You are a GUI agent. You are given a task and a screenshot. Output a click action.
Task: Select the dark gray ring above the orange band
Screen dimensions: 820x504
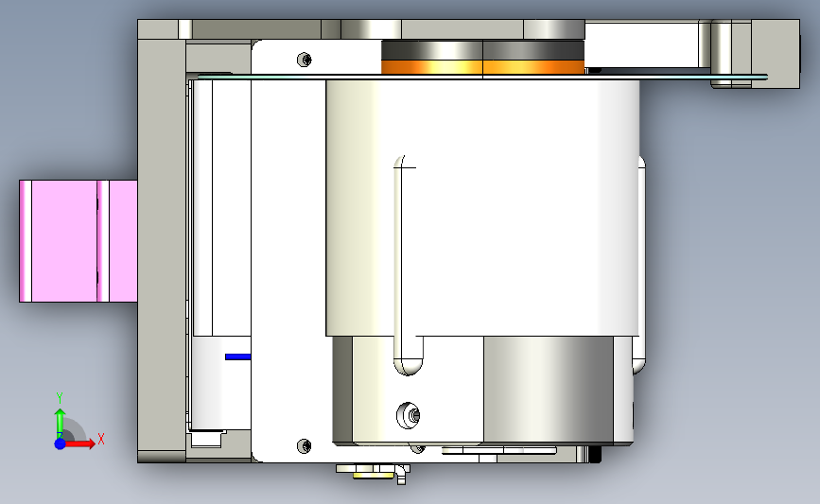tap(482, 51)
